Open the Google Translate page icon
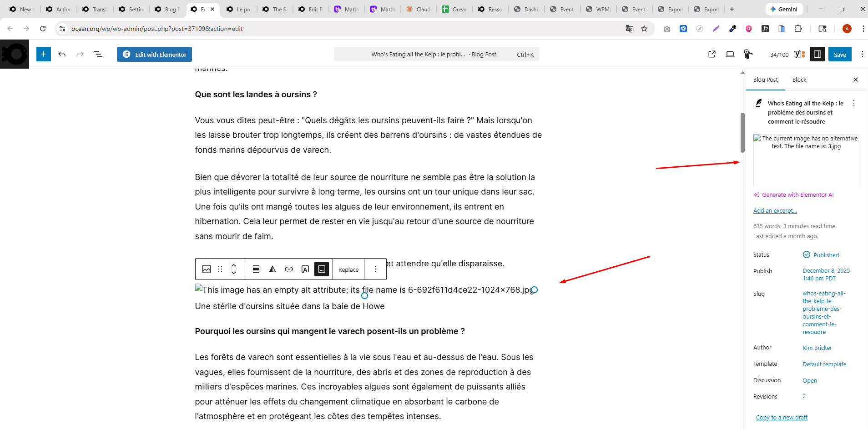The image size is (868, 429). point(630,29)
